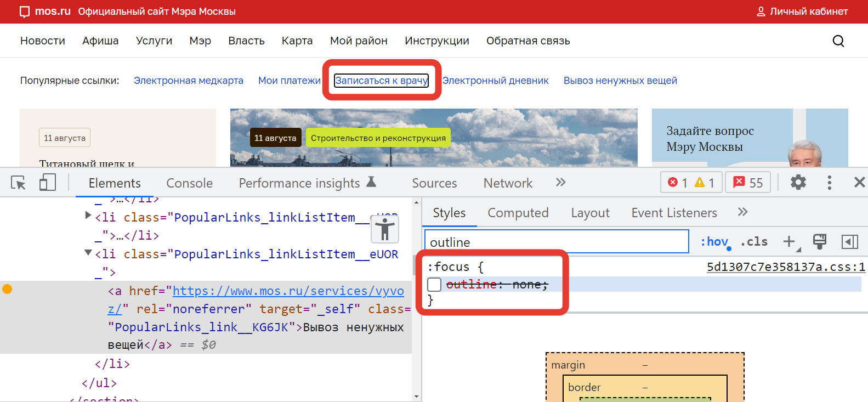Open DevTools settings gear
The width and height of the screenshot is (868, 402).
coord(798,183)
